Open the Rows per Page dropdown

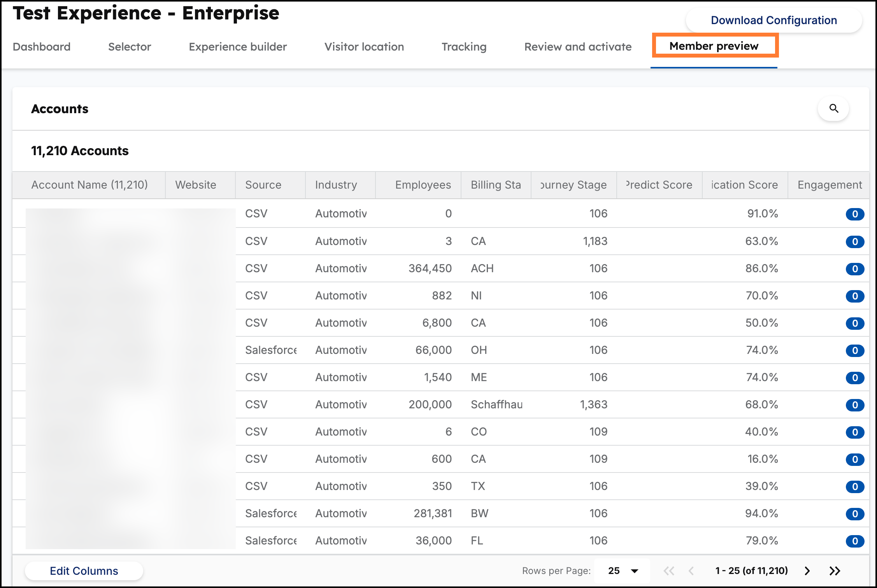[x=621, y=570]
